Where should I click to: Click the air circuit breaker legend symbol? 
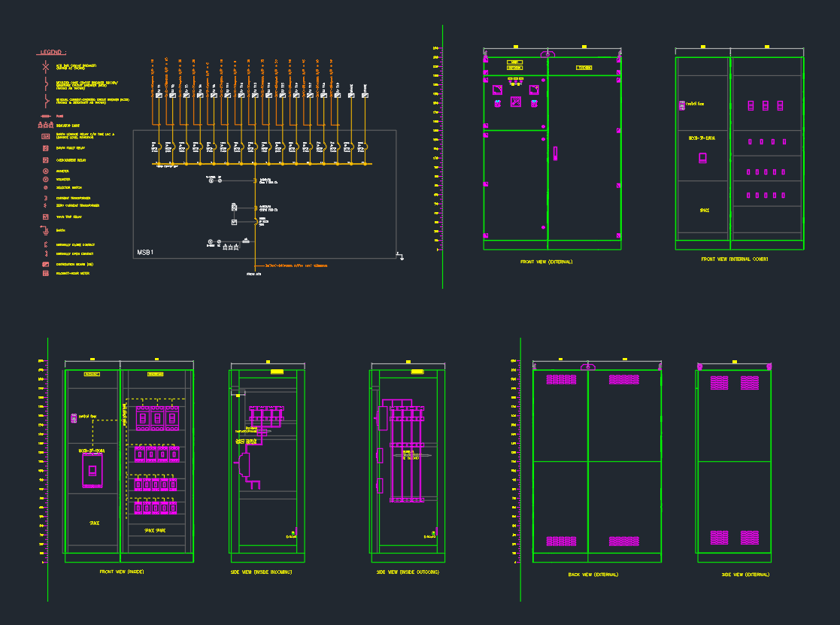(46, 67)
